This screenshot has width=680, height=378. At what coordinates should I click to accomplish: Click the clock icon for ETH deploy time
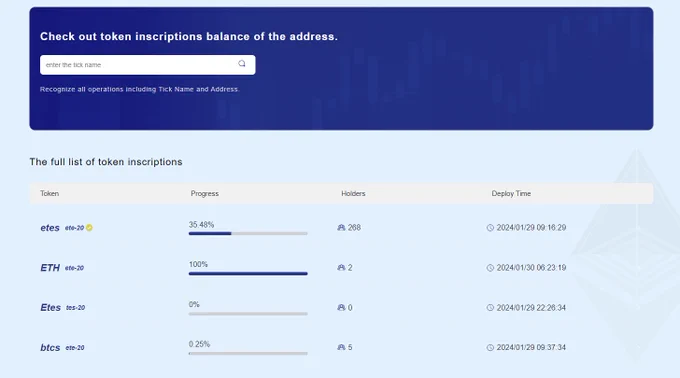(490, 268)
